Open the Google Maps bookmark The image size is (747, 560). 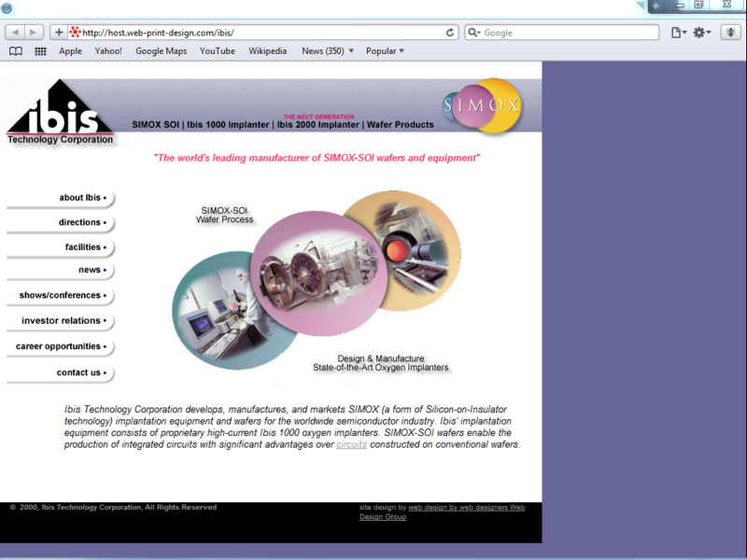[x=161, y=51]
